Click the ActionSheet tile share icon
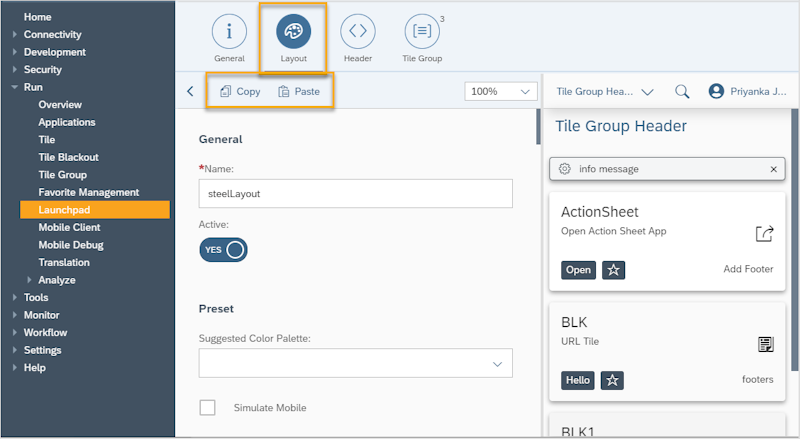This screenshot has height=439, width=800. coord(764,234)
